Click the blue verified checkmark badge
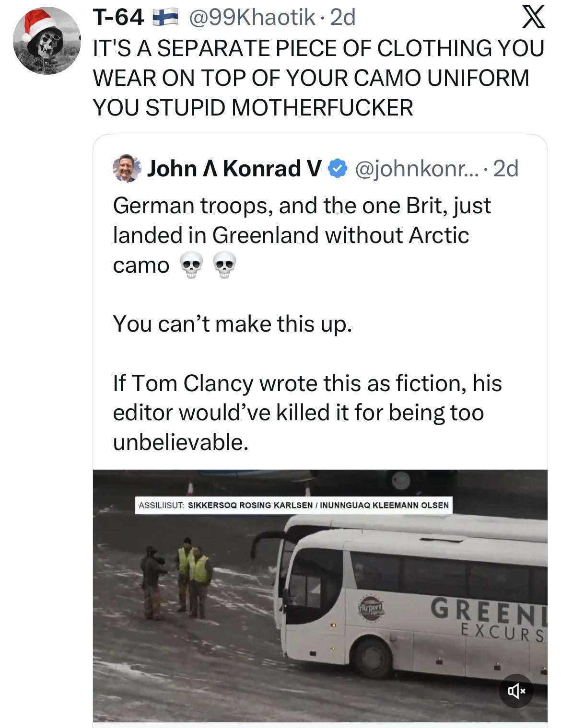 [x=339, y=168]
